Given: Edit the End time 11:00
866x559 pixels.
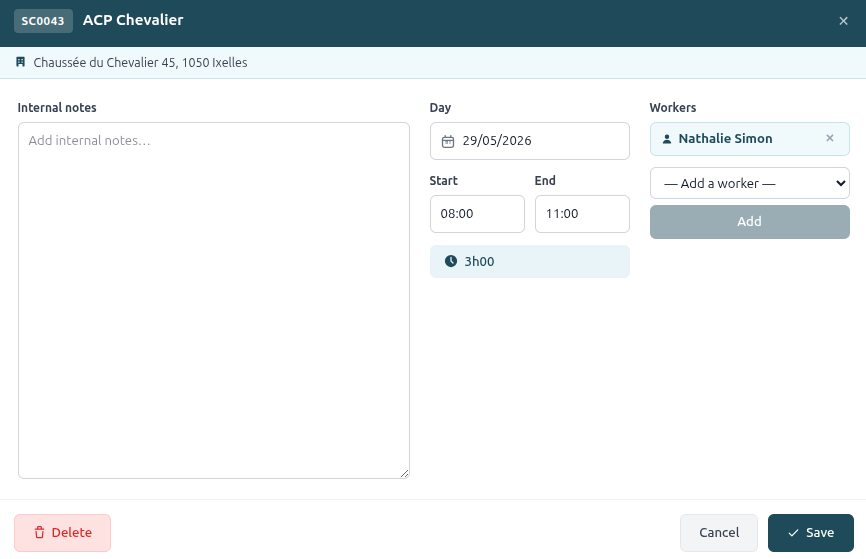Looking at the screenshot, I should tap(582, 214).
